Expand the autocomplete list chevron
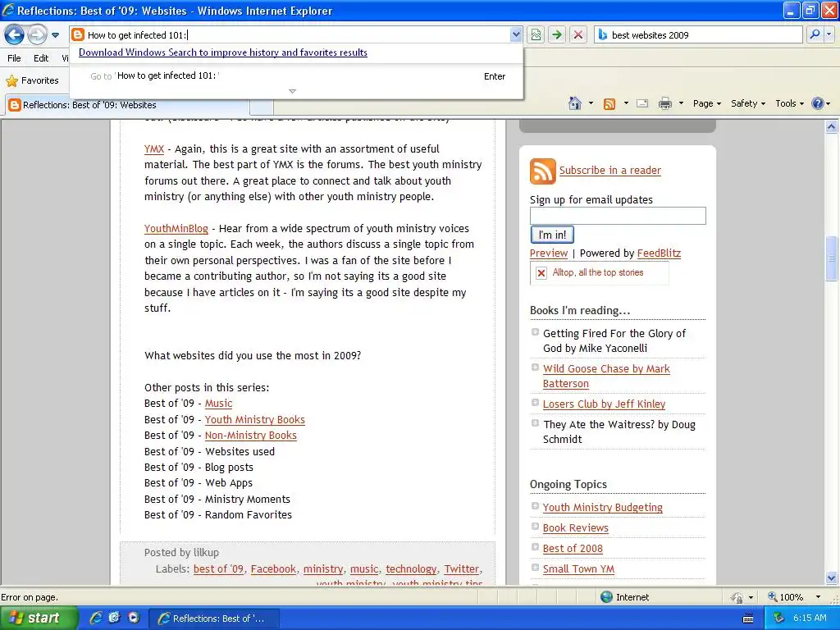 (x=293, y=91)
